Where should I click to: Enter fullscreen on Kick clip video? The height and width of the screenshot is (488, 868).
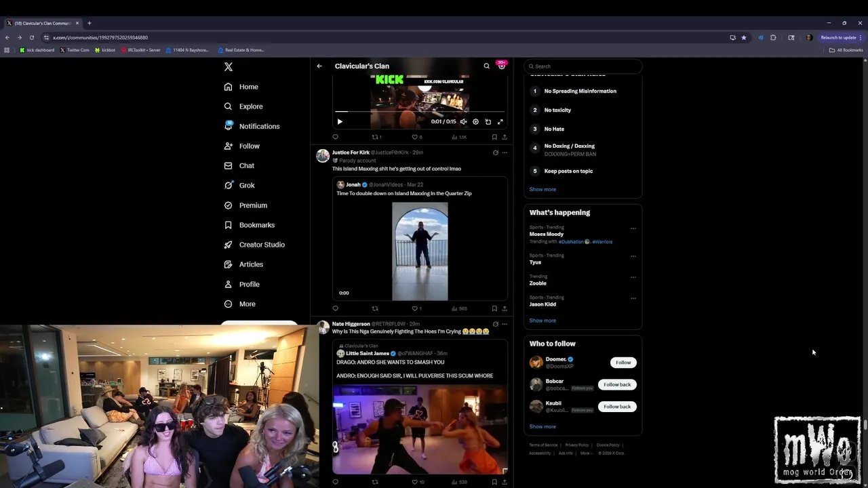[x=500, y=121]
